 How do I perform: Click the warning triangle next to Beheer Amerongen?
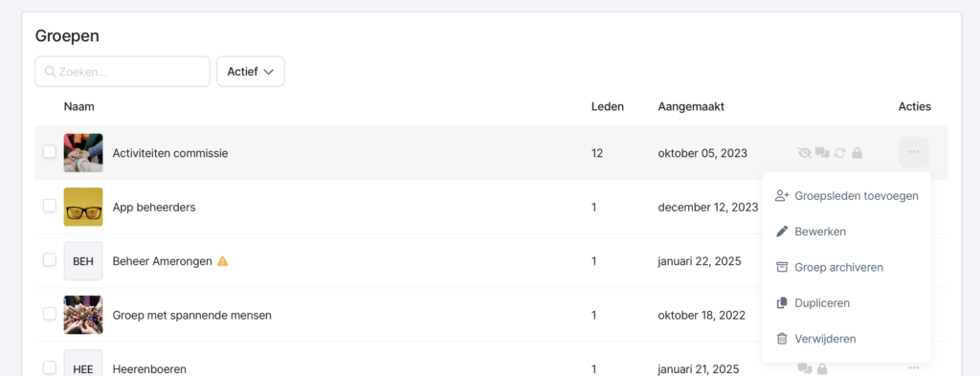click(x=222, y=261)
